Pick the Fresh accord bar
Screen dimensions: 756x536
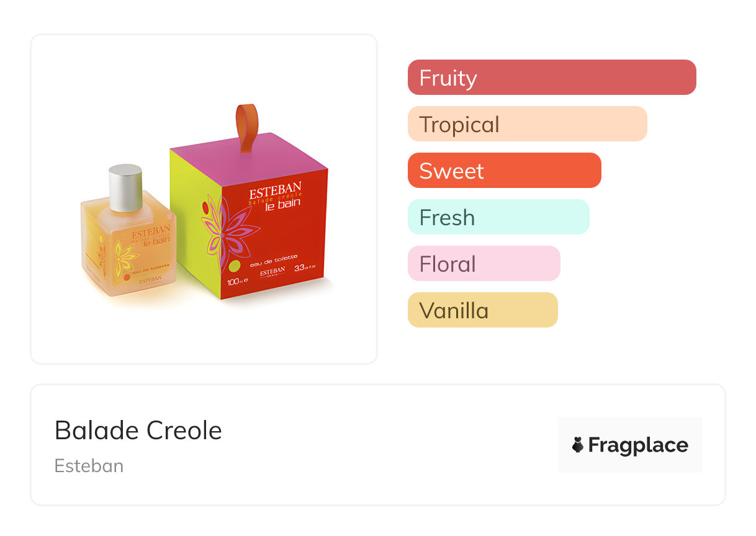(498, 217)
